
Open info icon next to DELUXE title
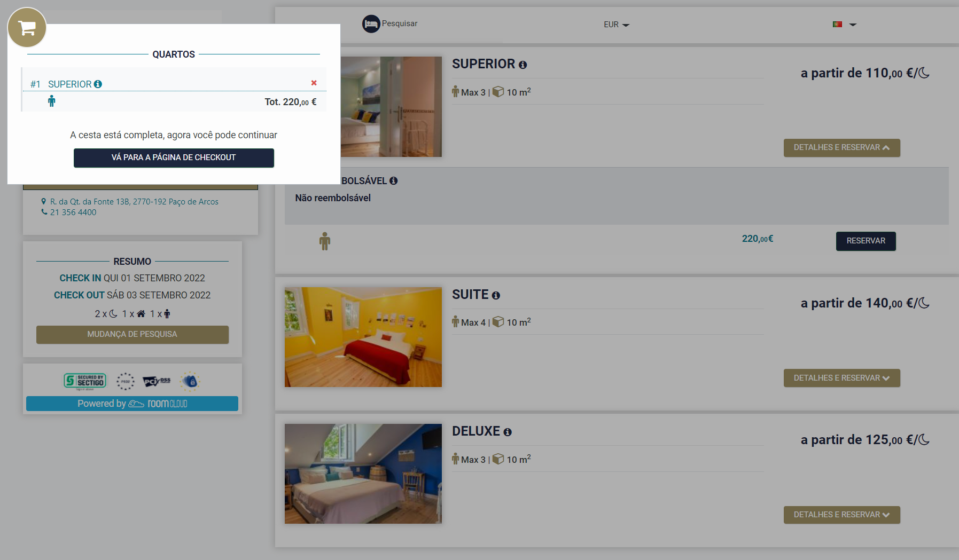(507, 432)
